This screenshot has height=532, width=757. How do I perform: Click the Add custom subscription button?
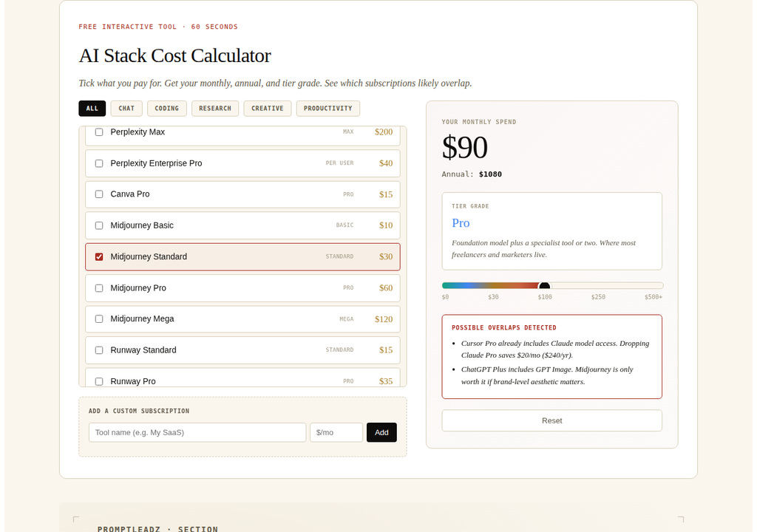pyautogui.click(x=381, y=432)
